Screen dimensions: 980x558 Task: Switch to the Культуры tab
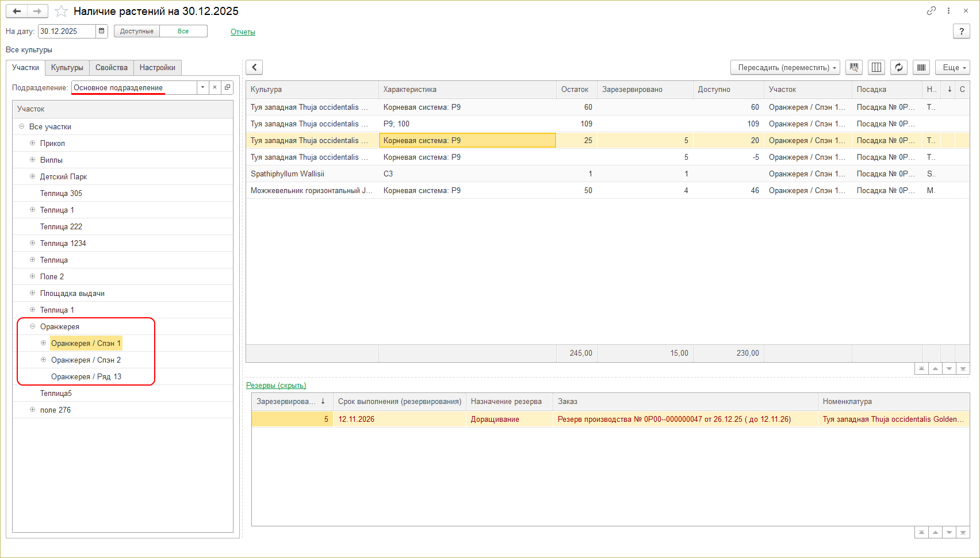pos(67,67)
